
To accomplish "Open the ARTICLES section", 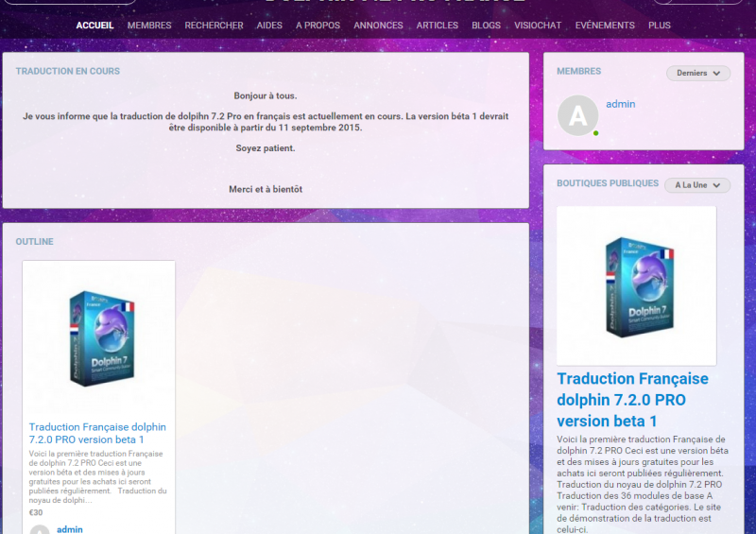I will 437,26.
